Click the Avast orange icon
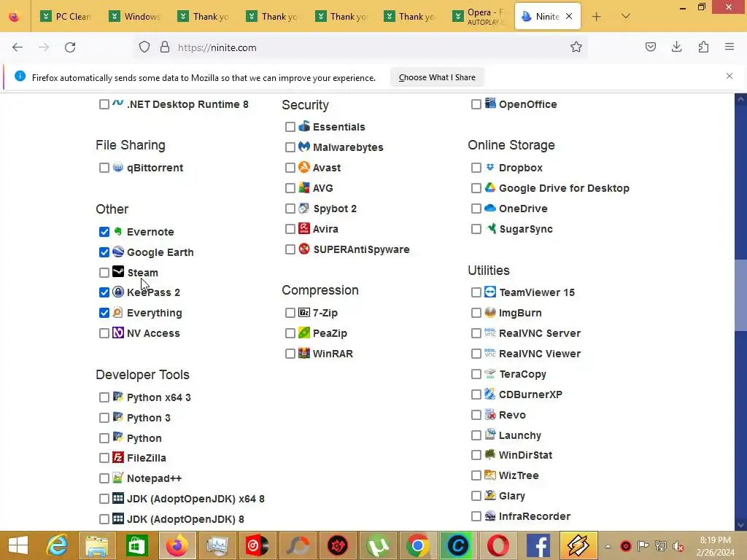Viewport: 747px width, 560px height. point(304,167)
